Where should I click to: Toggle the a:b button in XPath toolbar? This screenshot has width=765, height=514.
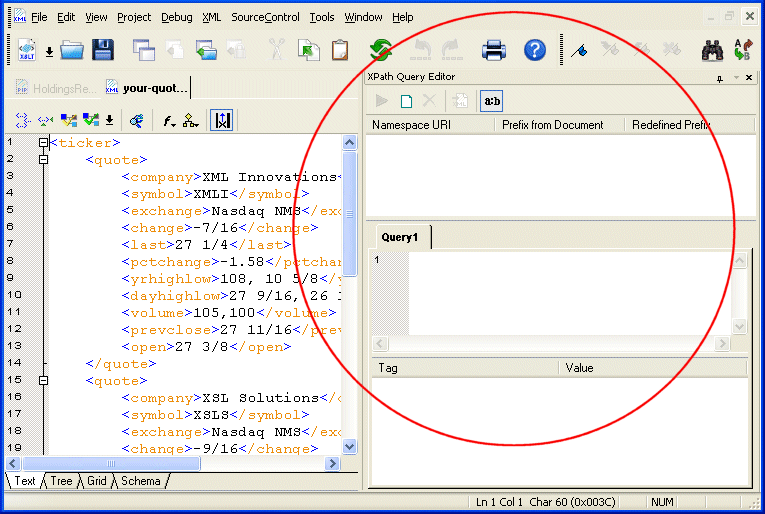click(x=491, y=100)
